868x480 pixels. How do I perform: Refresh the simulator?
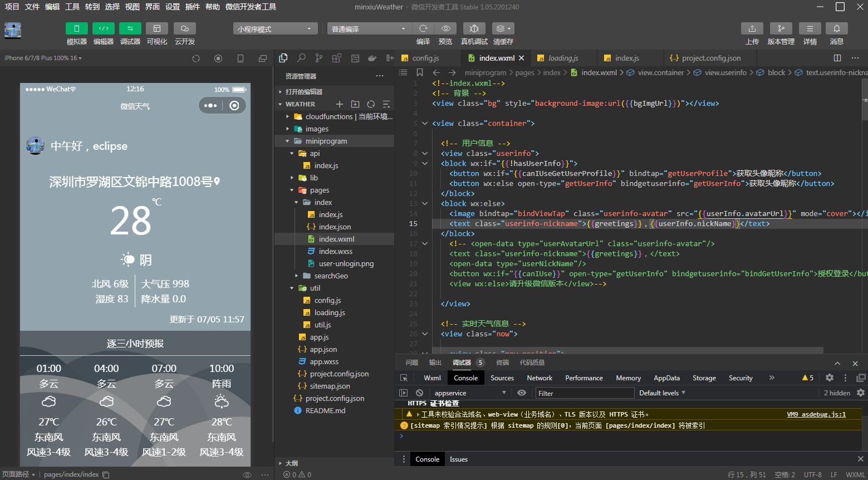tap(196, 58)
